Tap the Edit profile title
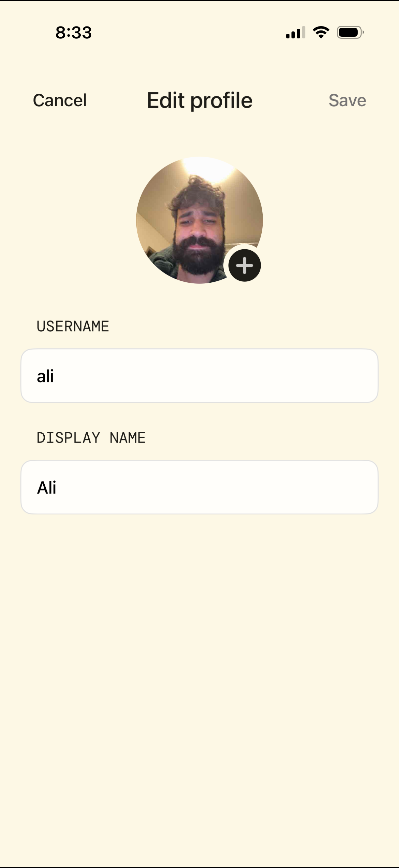The height and width of the screenshot is (868, 399). pyautogui.click(x=200, y=100)
